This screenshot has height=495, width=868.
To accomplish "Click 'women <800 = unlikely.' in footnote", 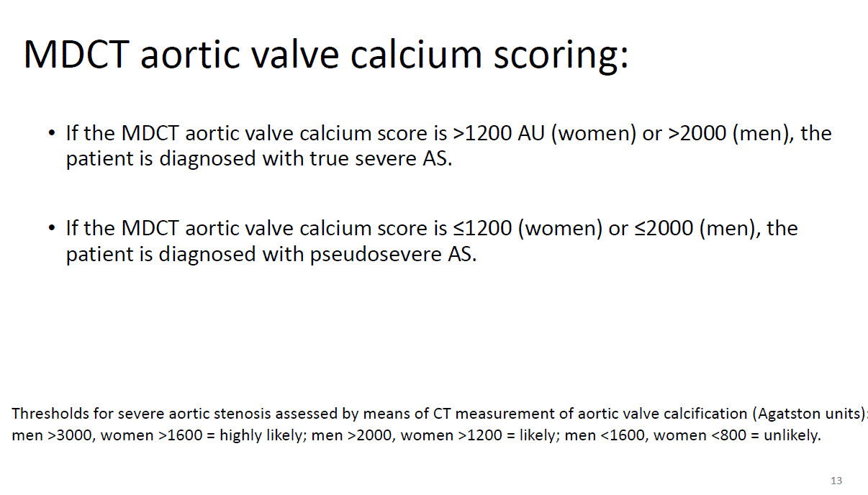I will 737,435.
